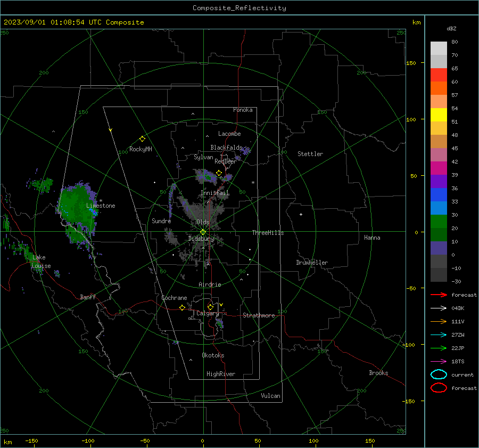Image resolution: width=479 pixels, height=448 pixels.
Task: Click the ThreeHills label
Action: pos(268,233)
